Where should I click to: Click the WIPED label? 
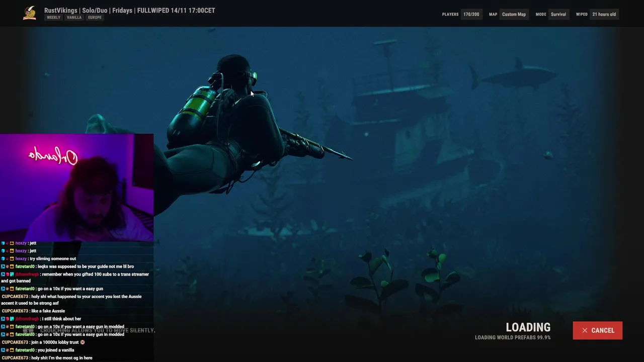click(x=582, y=14)
